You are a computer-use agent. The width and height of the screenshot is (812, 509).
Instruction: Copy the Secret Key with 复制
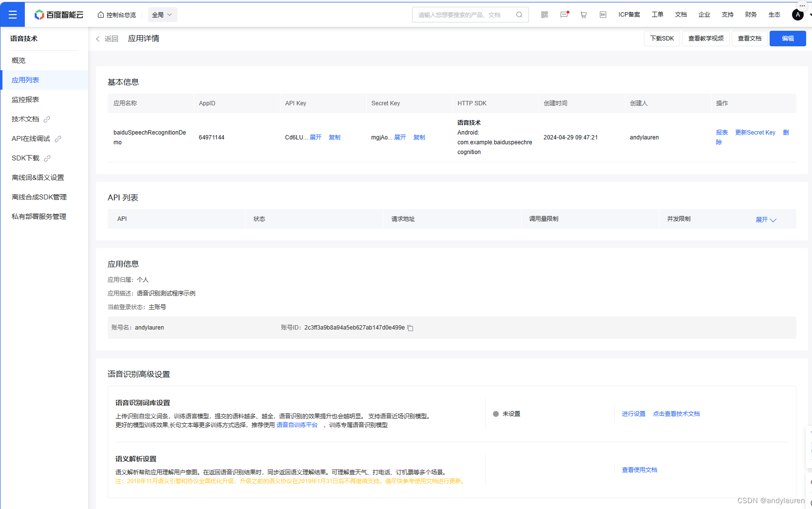tap(419, 137)
